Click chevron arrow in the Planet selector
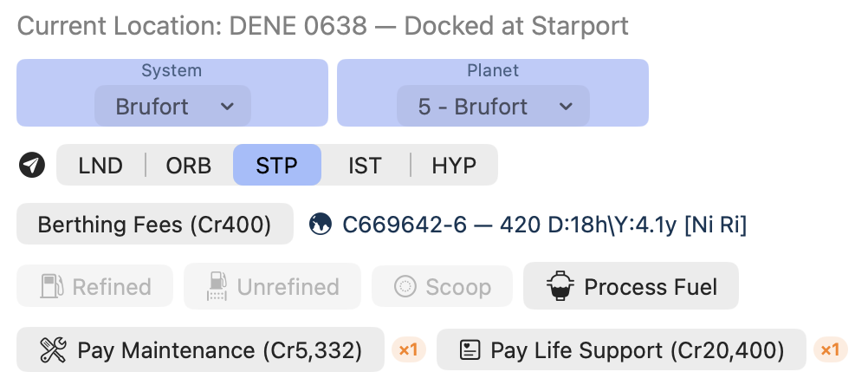 tap(565, 107)
